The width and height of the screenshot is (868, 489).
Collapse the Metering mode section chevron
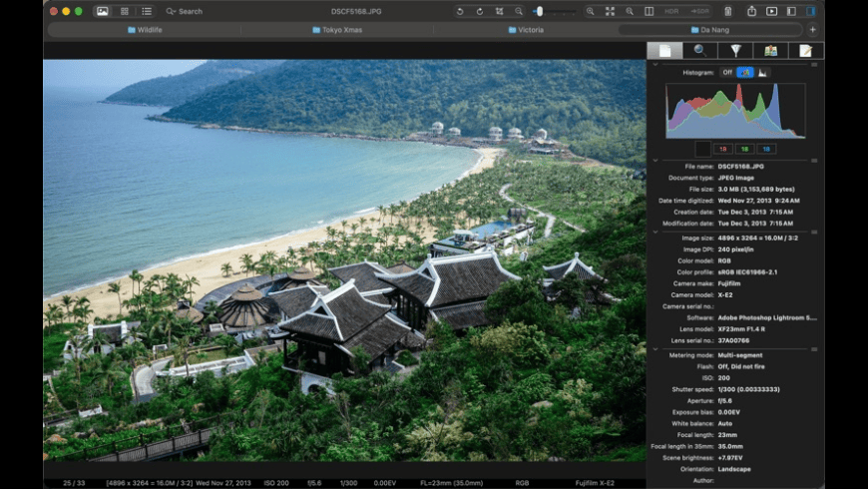click(655, 349)
